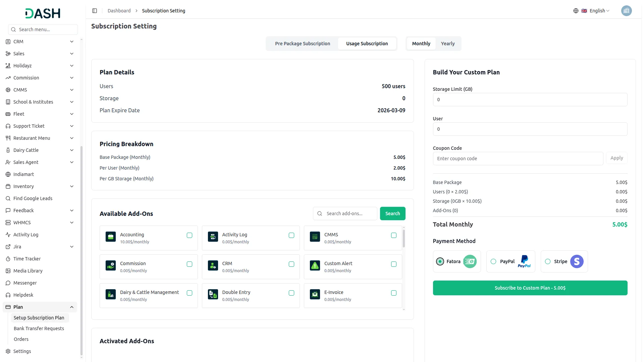Focus the Enter coupon code field
The width and height of the screenshot is (644, 362).
(518, 159)
